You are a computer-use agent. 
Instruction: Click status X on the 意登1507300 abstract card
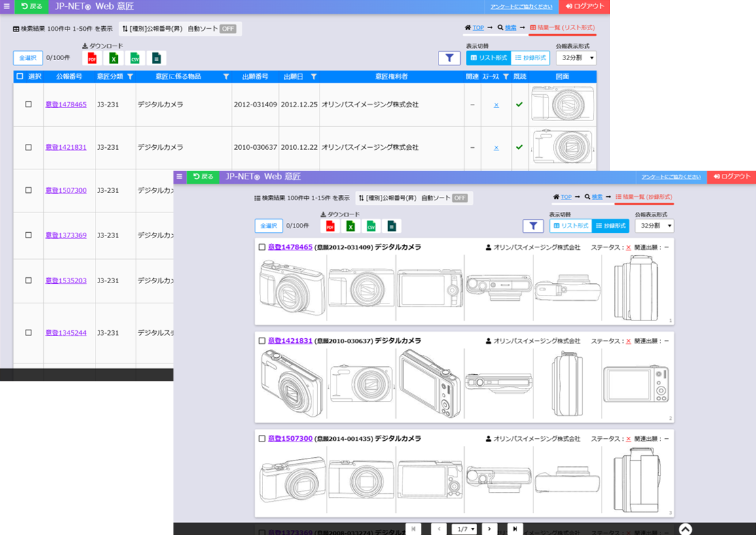tap(628, 439)
